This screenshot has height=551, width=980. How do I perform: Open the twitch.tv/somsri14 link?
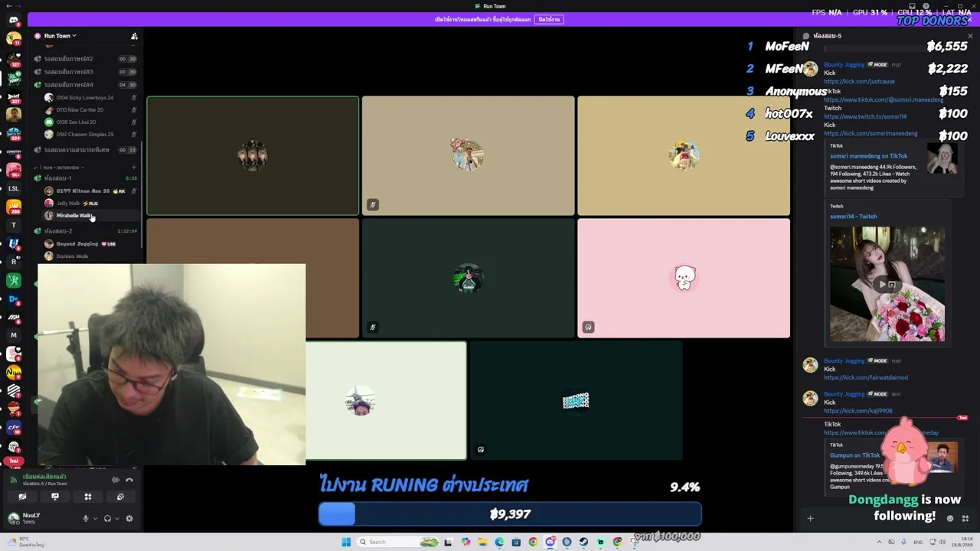(865, 117)
